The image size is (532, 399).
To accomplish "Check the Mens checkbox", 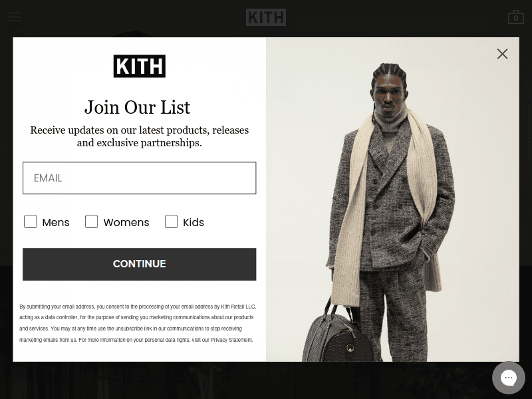I will coord(30,222).
